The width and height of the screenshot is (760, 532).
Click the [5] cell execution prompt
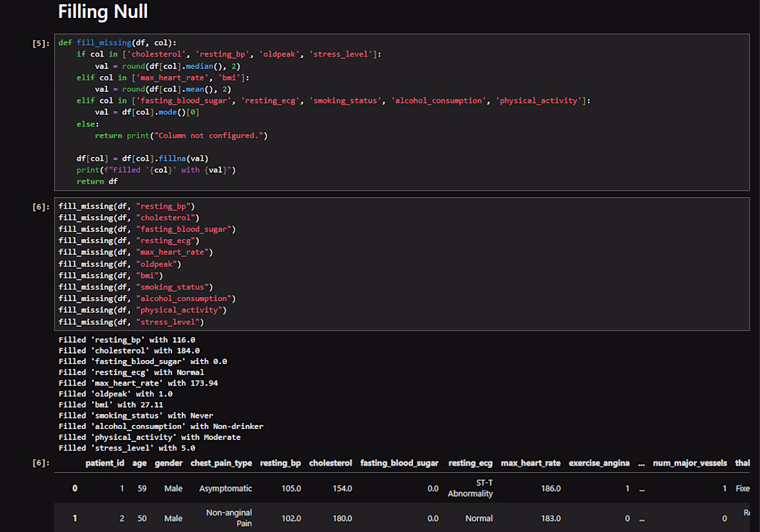[x=41, y=44]
